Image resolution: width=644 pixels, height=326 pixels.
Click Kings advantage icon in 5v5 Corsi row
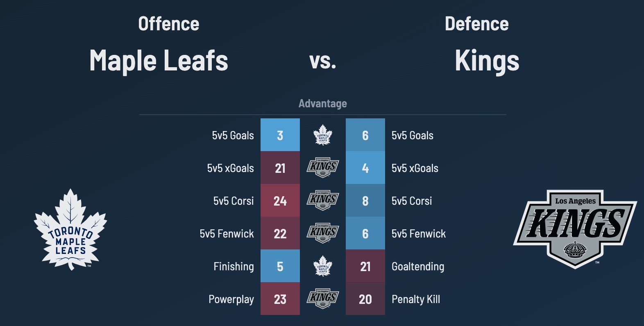(x=323, y=201)
